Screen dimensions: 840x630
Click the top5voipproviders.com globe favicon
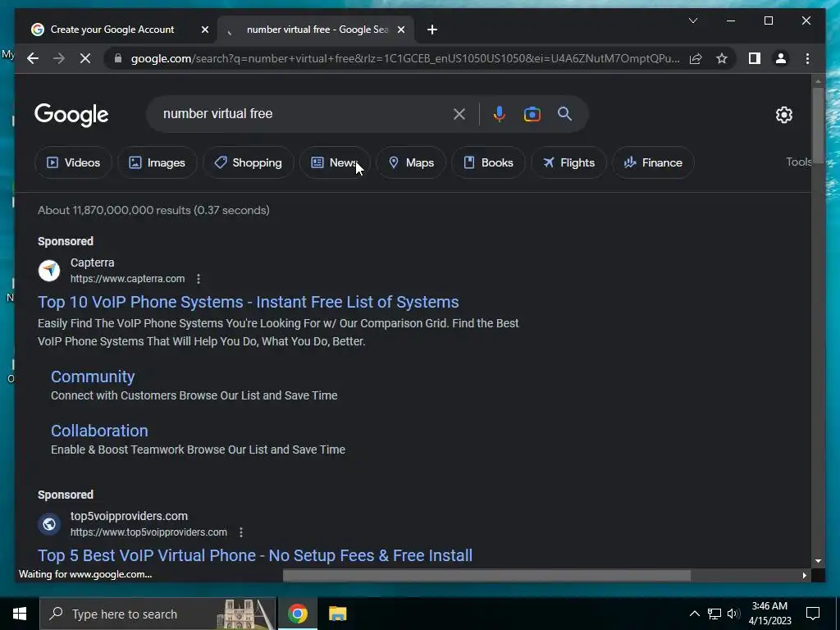pos(49,523)
